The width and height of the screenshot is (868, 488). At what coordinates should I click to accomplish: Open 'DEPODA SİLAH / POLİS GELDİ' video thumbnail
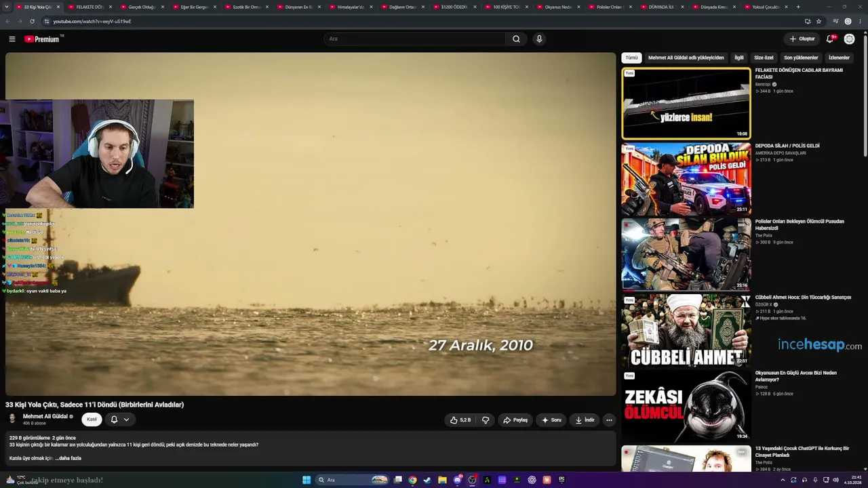click(x=686, y=179)
